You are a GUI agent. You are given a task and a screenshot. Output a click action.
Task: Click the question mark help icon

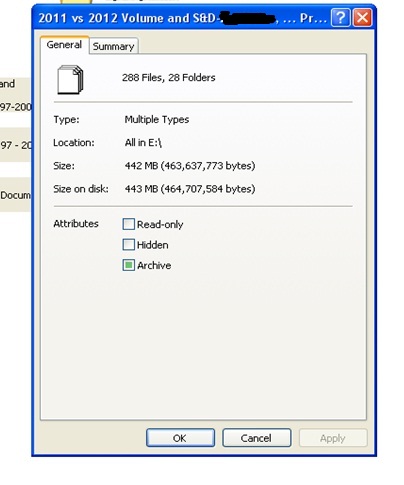tap(340, 17)
